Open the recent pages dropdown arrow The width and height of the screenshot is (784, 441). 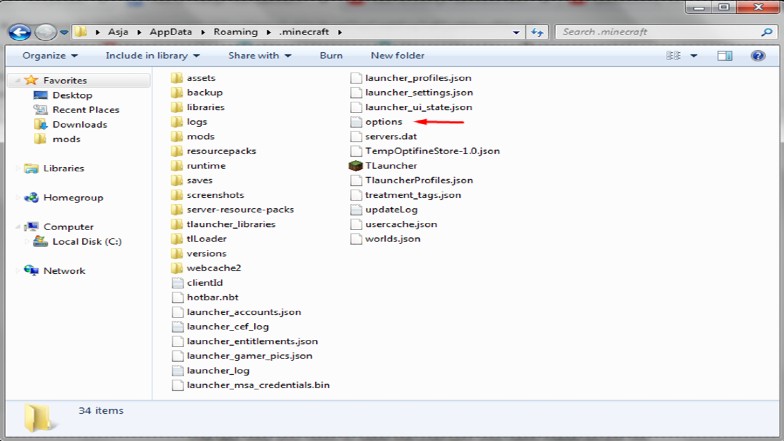(64, 32)
